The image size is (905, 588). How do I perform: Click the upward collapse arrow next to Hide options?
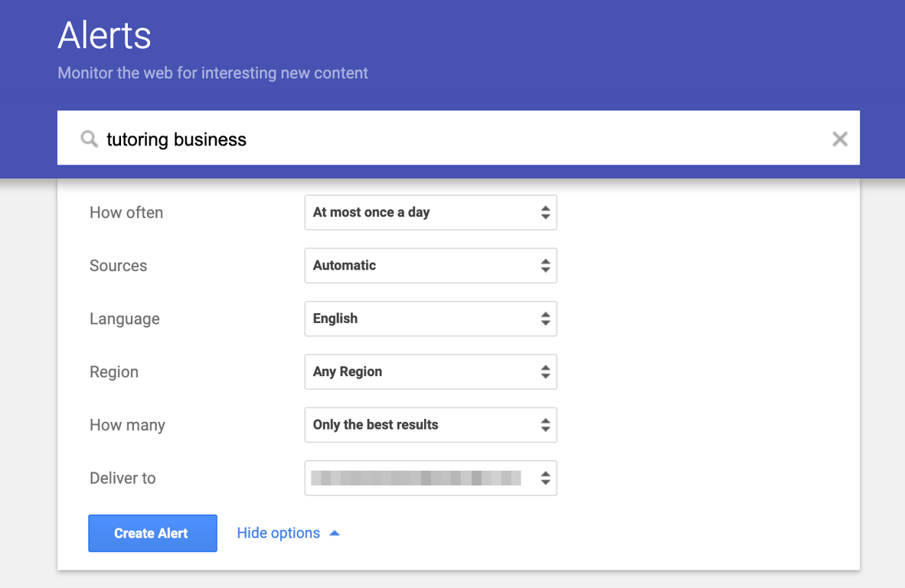(x=334, y=532)
